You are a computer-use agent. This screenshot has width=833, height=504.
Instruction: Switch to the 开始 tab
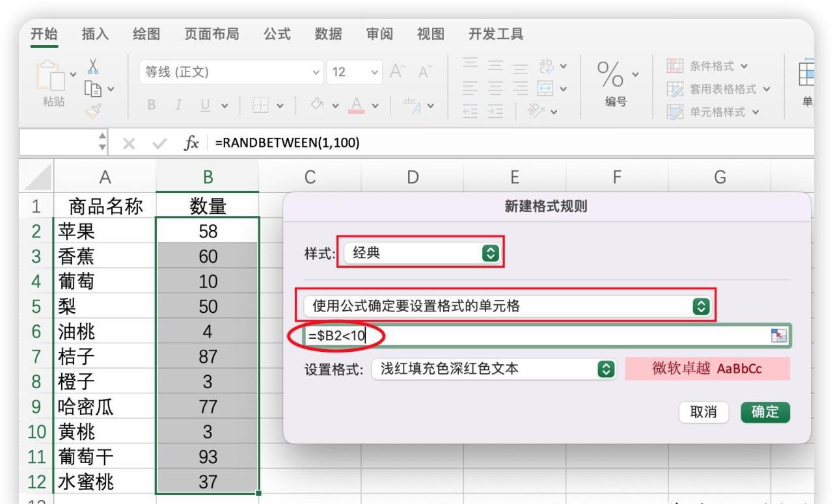[x=44, y=34]
